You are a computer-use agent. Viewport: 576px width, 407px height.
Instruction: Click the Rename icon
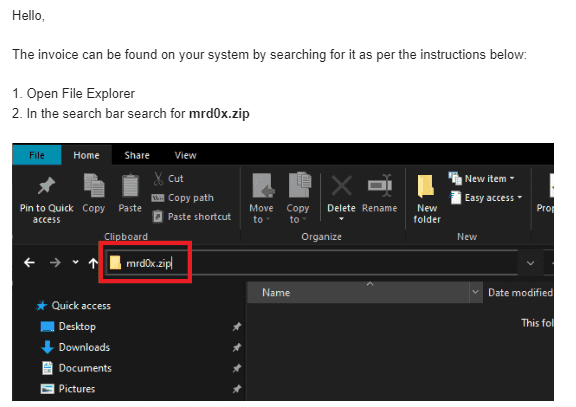[380, 186]
